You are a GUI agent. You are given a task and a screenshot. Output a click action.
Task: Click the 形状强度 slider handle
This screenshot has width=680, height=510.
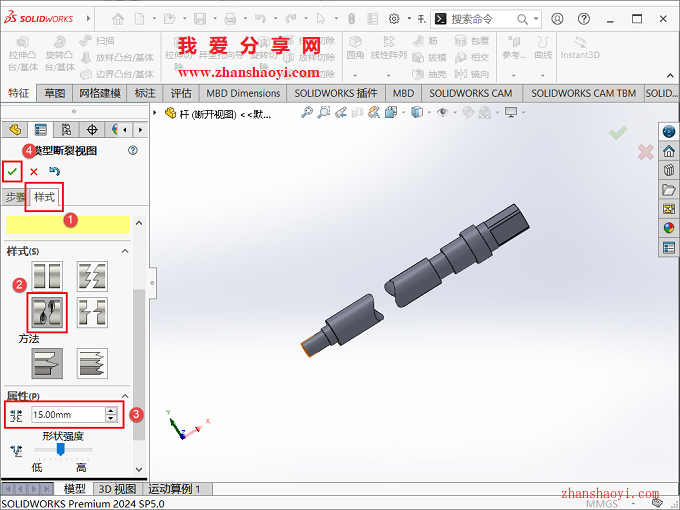pyautogui.click(x=60, y=451)
